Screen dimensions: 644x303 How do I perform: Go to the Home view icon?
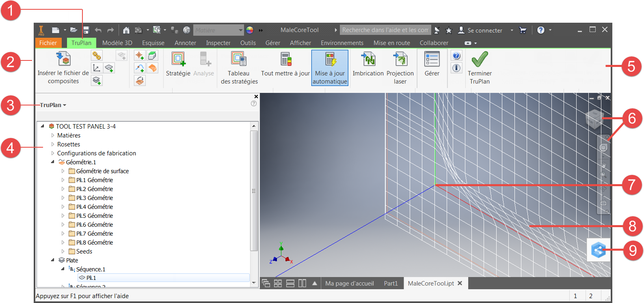[126, 30]
